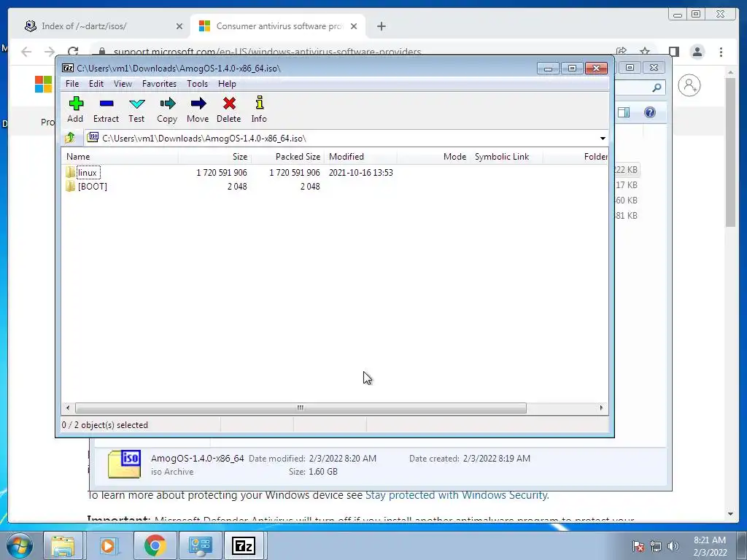Open Chrome's three-dot menu
Screen dimensions: 747x560
click(721, 52)
